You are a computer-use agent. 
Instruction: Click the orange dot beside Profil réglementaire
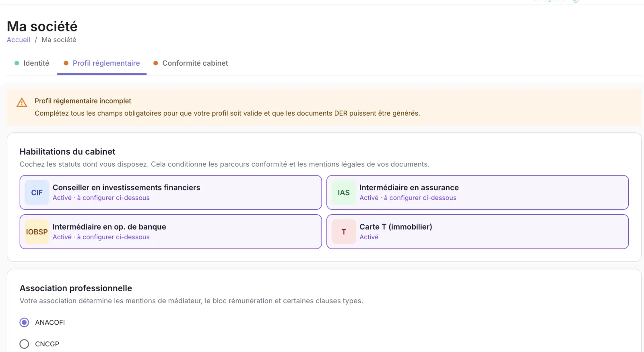click(x=66, y=63)
